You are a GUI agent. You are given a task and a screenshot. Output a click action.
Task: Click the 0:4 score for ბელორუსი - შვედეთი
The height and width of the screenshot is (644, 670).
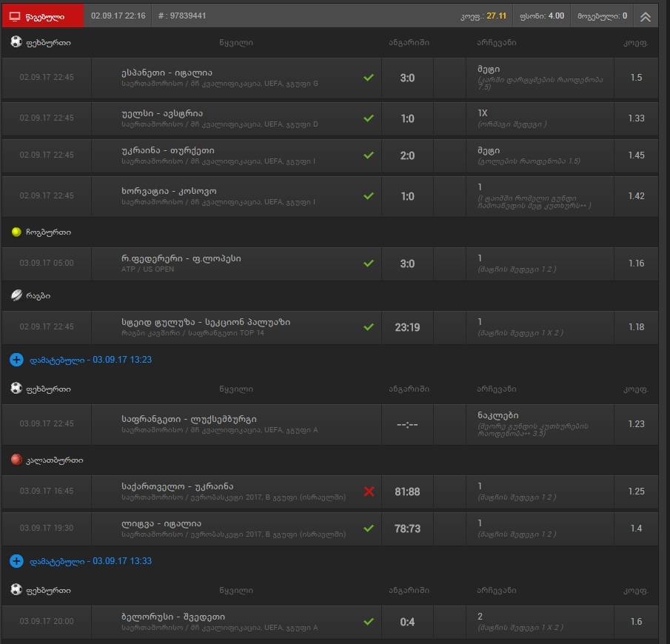coord(407,622)
